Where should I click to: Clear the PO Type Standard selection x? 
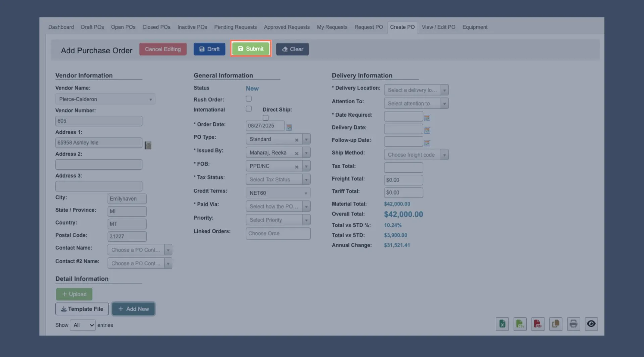(297, 140)
